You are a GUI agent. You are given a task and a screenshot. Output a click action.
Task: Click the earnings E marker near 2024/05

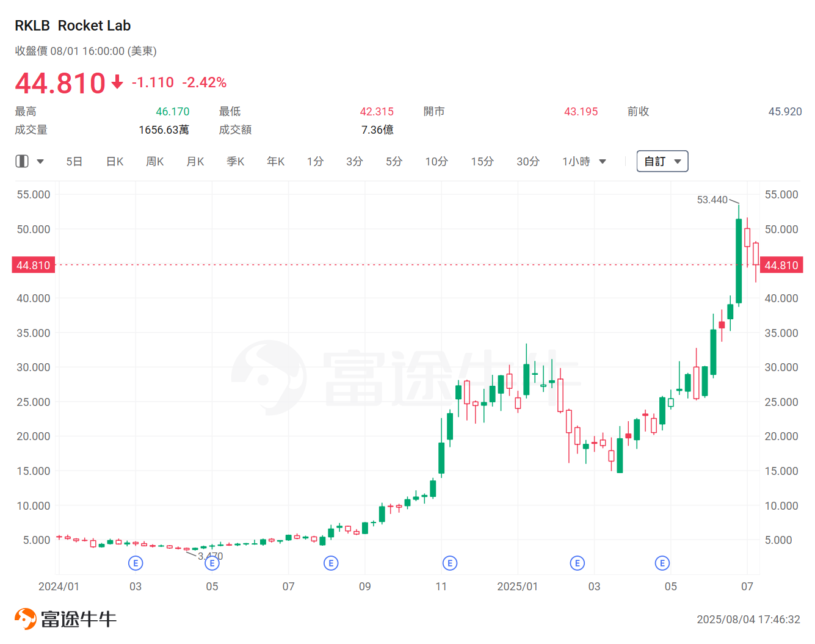(x=212, y=563)
